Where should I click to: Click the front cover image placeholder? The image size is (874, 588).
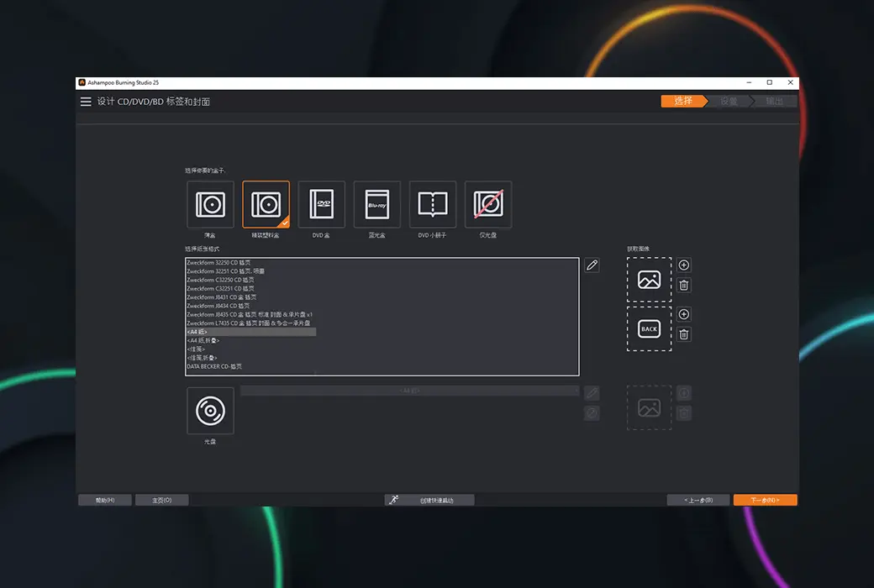pyautogui.click(x=650, y=279)
